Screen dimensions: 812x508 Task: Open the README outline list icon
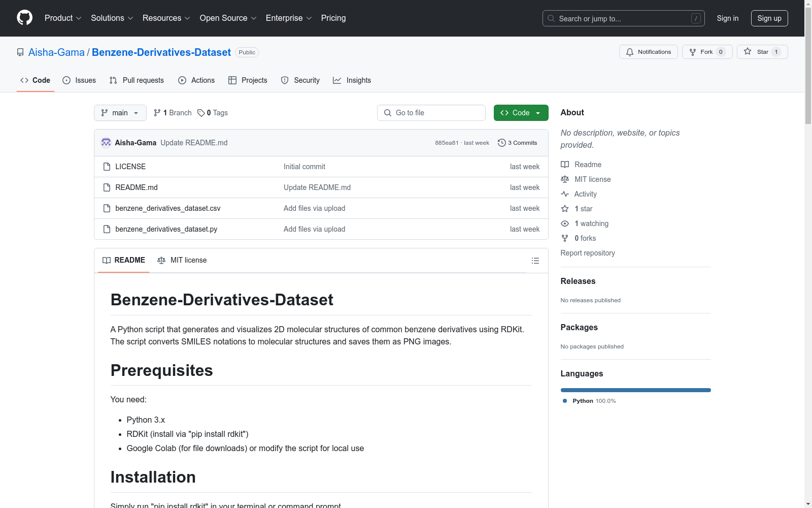point(535,261)
